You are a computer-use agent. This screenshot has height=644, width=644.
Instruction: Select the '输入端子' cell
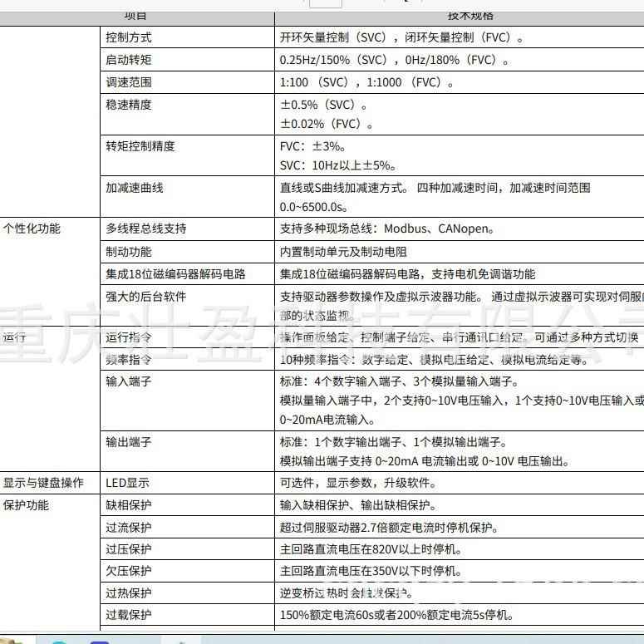click(x=187, y=401)
